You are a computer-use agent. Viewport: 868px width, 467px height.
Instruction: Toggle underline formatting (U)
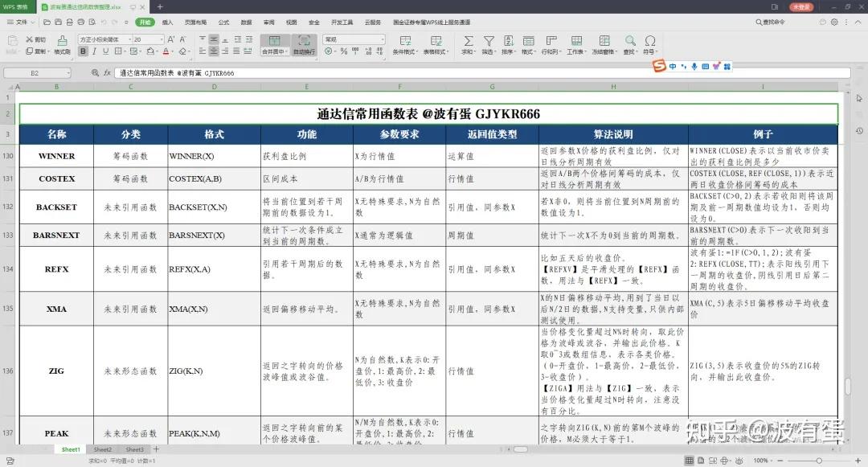(105, 51)
